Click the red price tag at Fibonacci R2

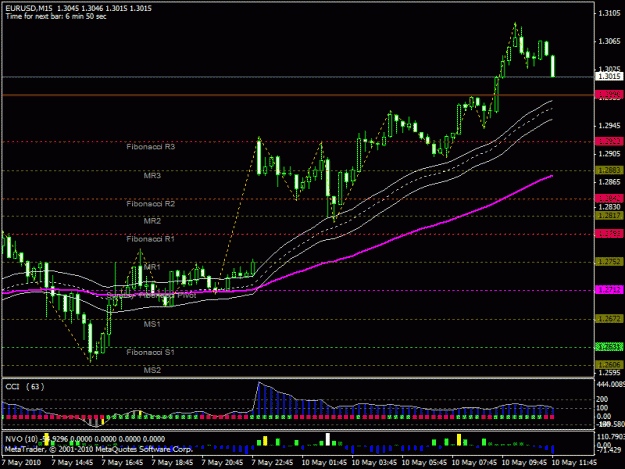coord(609,198)
